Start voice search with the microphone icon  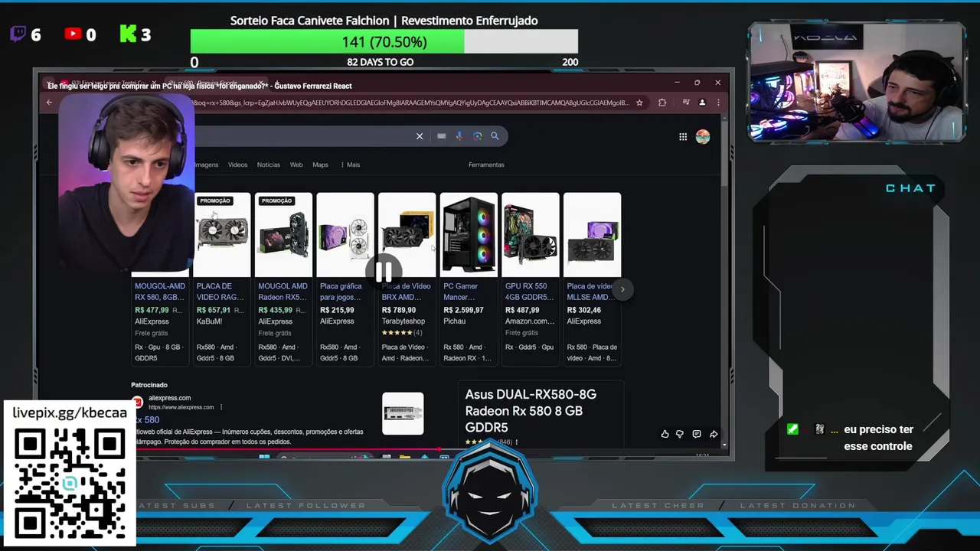[x=459, y=136]
